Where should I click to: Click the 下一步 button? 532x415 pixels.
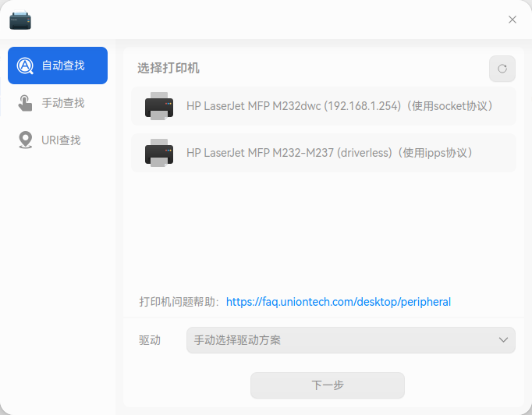click(328, 385)
